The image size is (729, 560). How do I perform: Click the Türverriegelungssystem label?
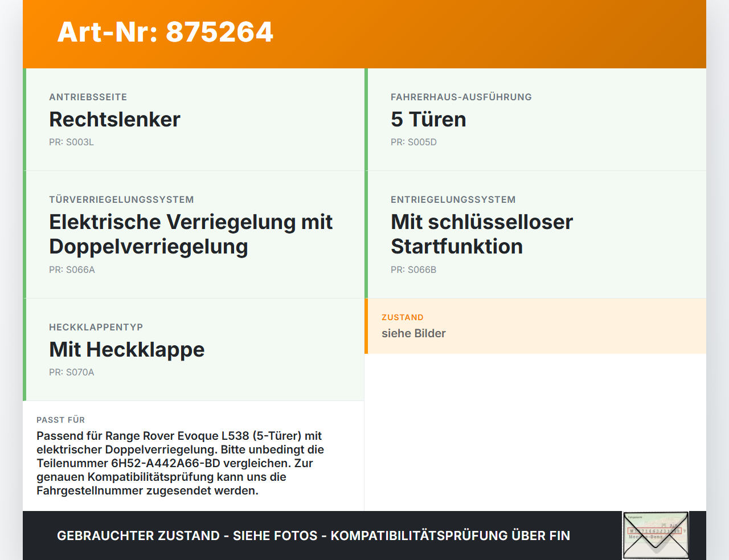pyautogui.click(x=121, y=199)
